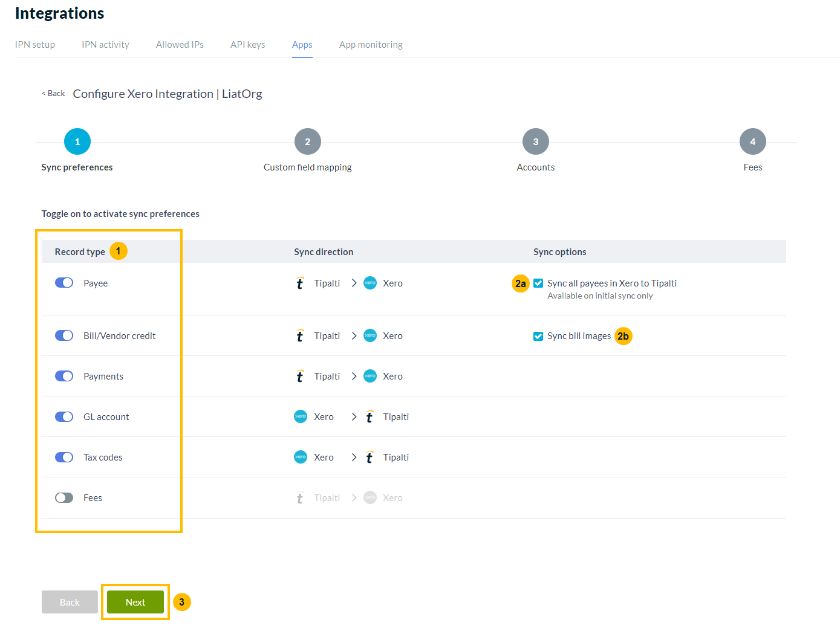Open the App monitoring tab
Screen dimensions: 840x634
point(371,44)
